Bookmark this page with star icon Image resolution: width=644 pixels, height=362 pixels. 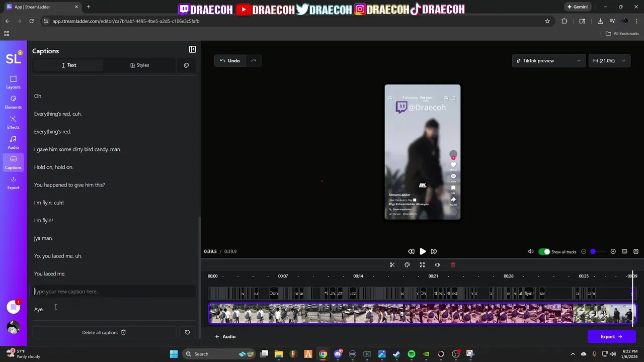pos(547,21)
